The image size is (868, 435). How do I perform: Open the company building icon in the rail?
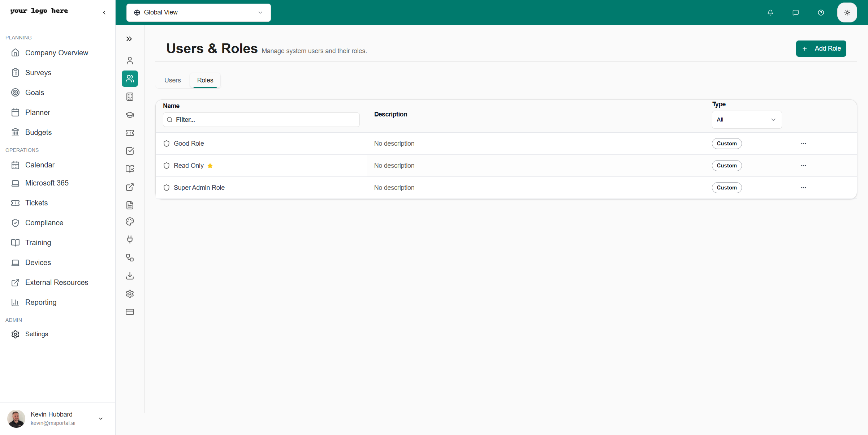click(x=130, y=97)
